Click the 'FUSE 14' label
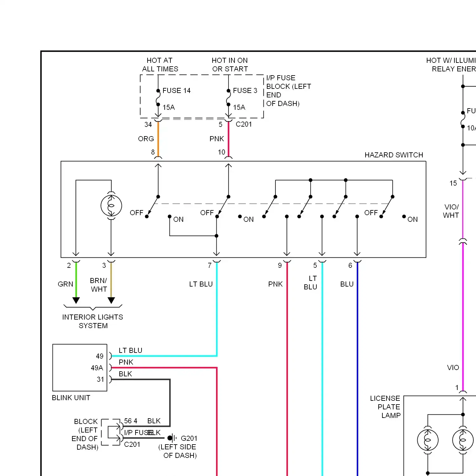 176,90
